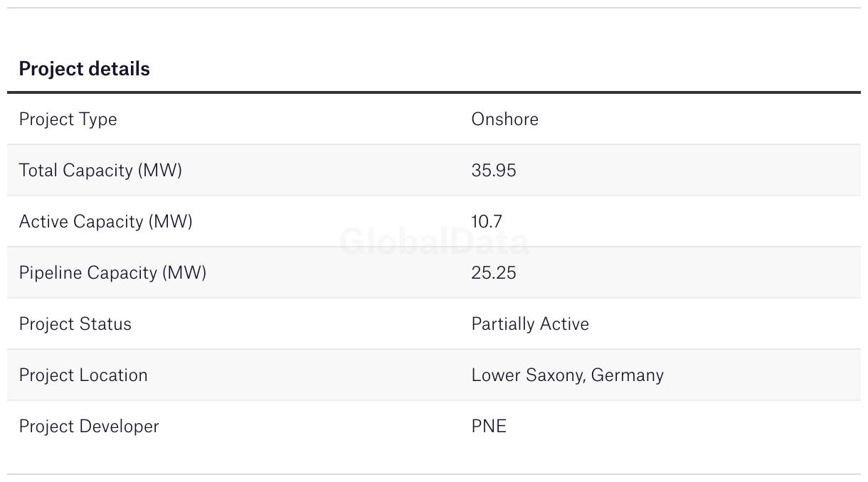Image resolution: width=868 pixels, height=482 pixels.
Task: Click the Project details heading
Action: tap(84, 69)
